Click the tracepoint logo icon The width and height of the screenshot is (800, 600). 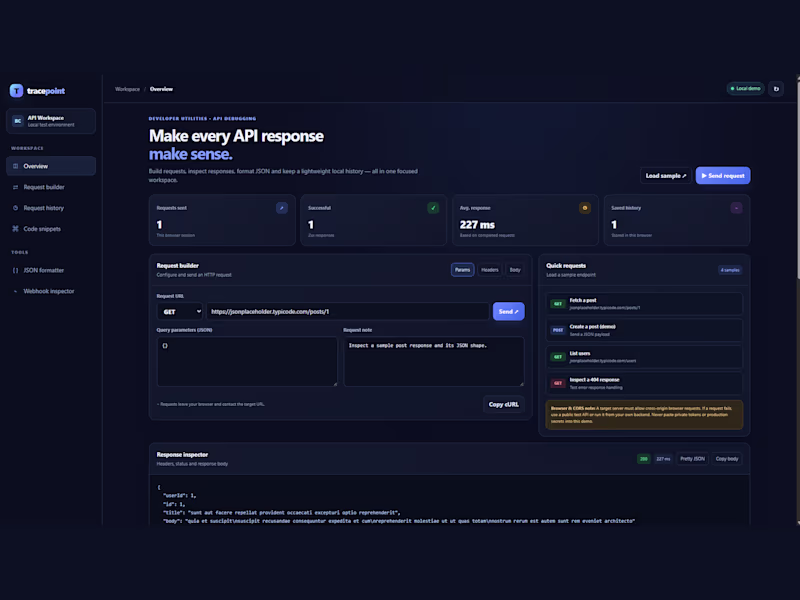tap(16, 91)
